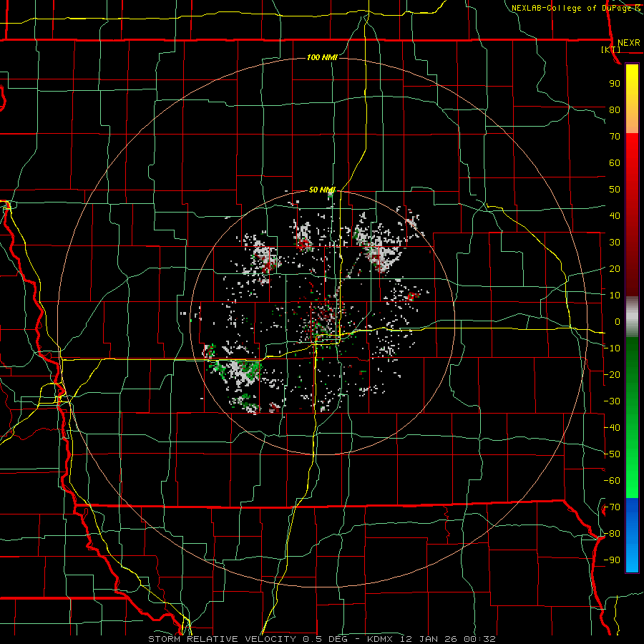The width and height of the screenshot is (644, 644).
Task: Click the positive 80 scale value
Action: (x=615, y=109)
